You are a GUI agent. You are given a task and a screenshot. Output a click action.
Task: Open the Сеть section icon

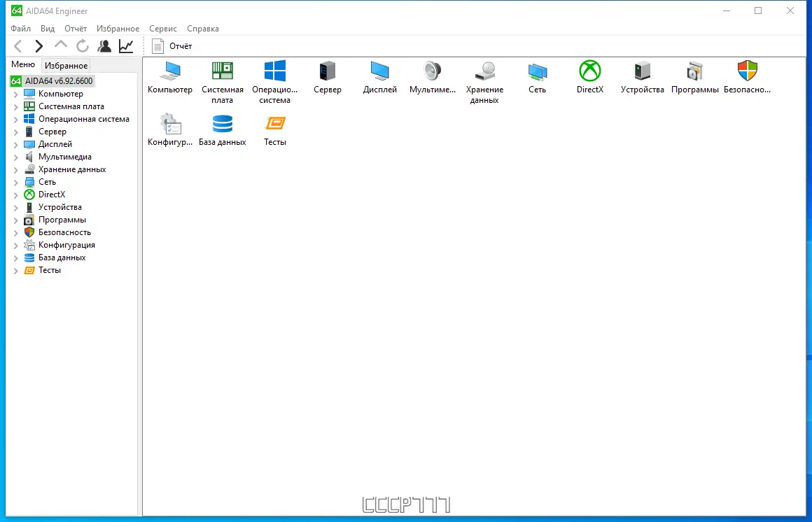537,77
